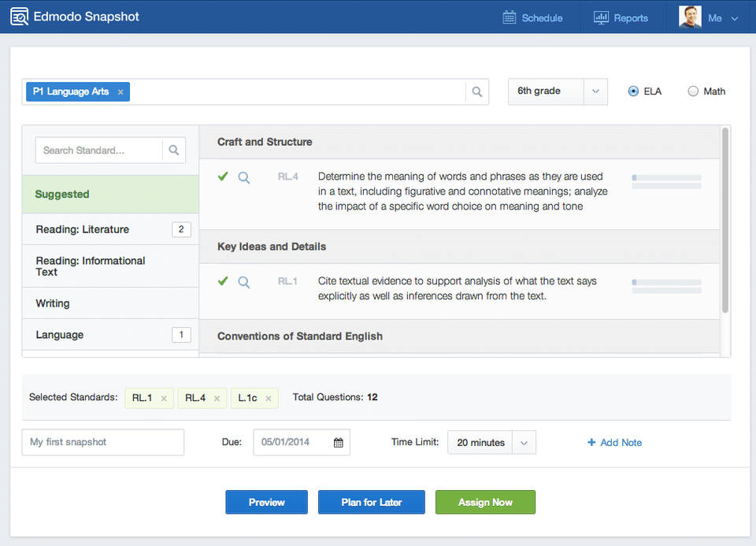Open the Me profile menu
Screen dimensions: 756x546
(734, 18)
